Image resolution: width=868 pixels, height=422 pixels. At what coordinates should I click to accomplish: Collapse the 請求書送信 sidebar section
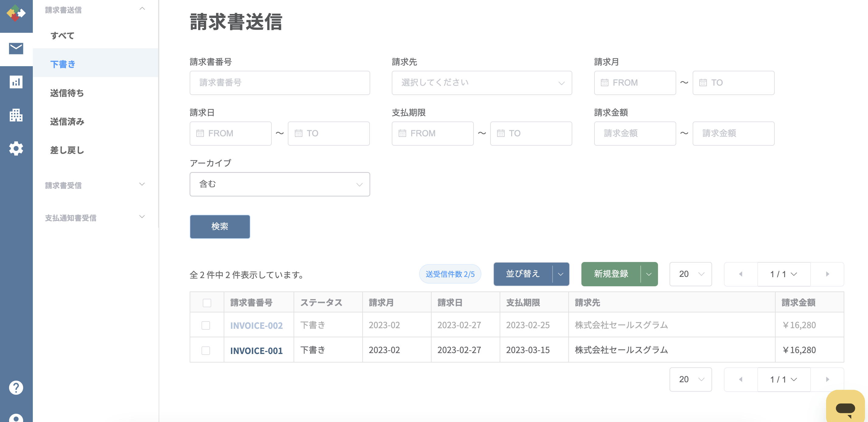[142, 9]
